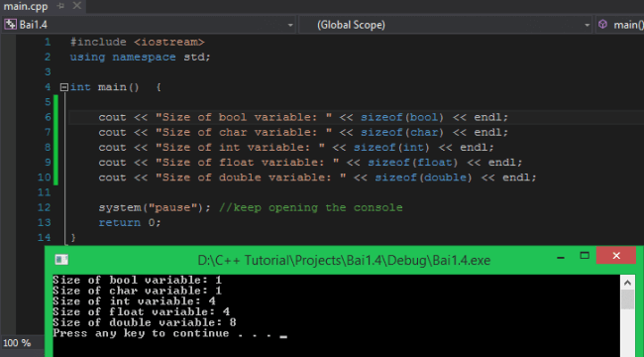The width and height of the screenshot is (644, 357).
Task: Place cursor on sizeof(double) in line 10
Action: pyautogui.click(x=423, y=178)
